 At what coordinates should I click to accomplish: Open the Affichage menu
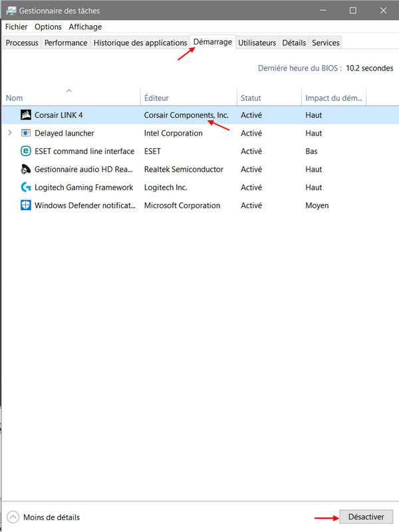(85, 27)
